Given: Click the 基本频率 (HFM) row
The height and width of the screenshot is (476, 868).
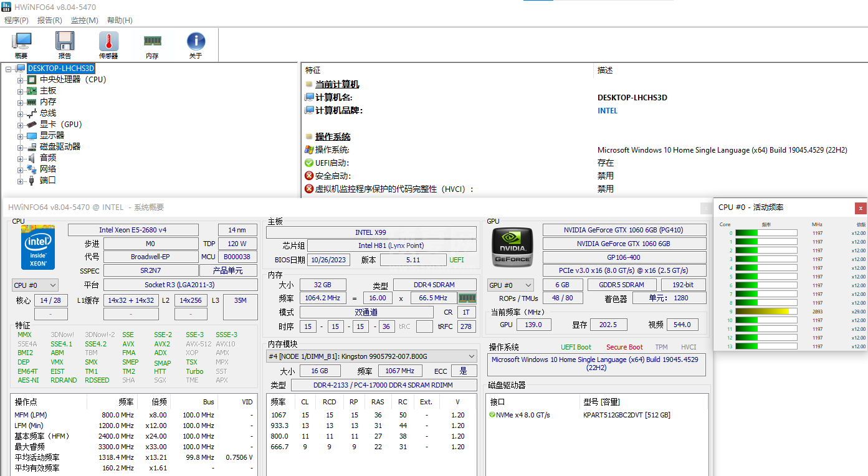Looking at the screenshot, I should pyautogui.click(x=133, y=436).
